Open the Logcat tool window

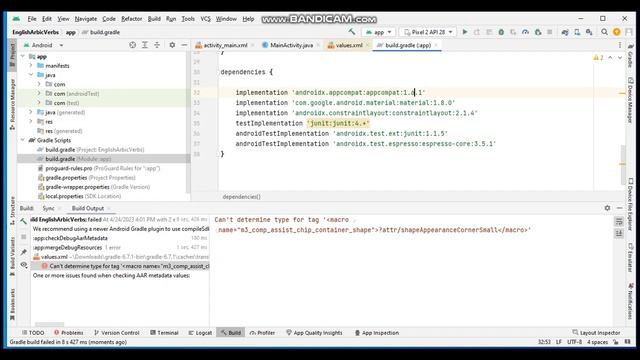(x=200, y=333)
